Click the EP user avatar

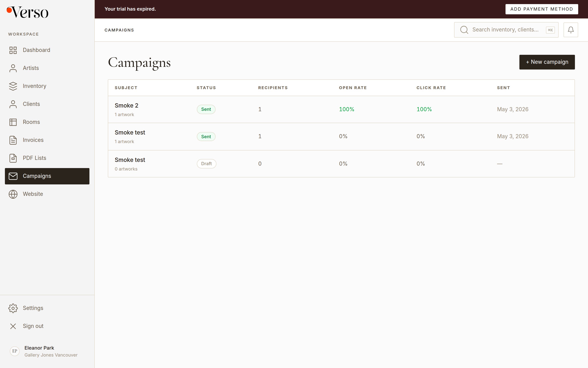(x=14, y=351)
